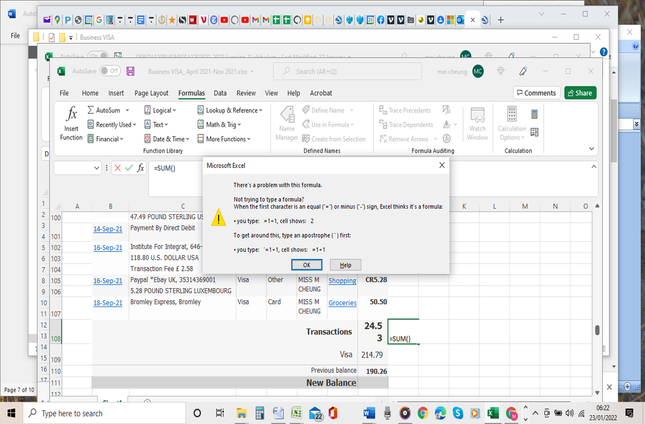
Task: Open Insert Function in the ribbon
Action: pyautogui.click(x=71, y=123)
